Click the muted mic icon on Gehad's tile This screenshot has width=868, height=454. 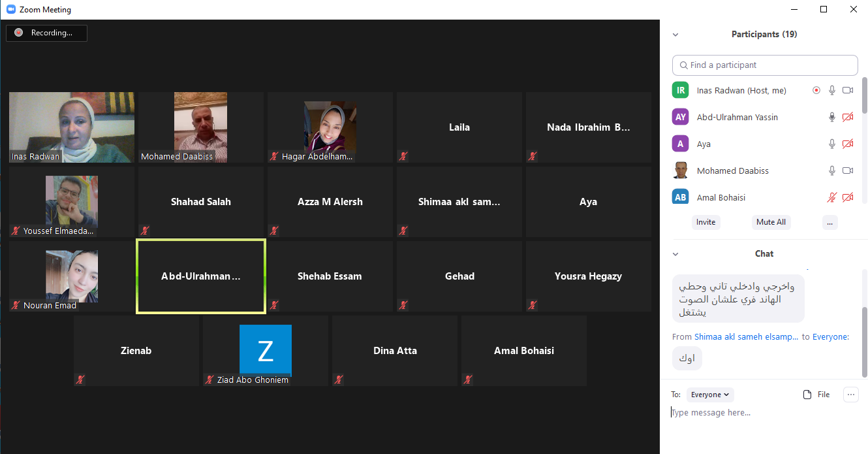coord(403,305)
